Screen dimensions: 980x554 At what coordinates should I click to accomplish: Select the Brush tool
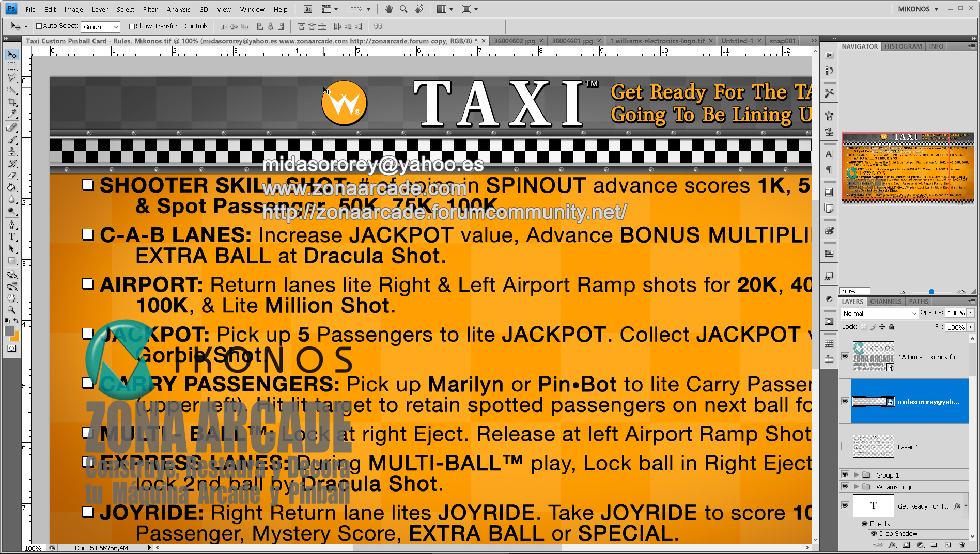coord(12,139)
